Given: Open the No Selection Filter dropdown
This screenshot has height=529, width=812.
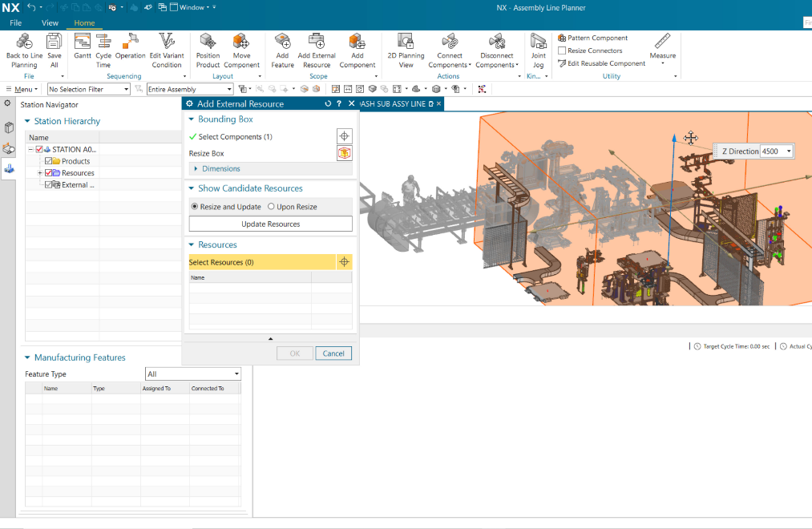Looking at the screenshot, I should point(88,89).
